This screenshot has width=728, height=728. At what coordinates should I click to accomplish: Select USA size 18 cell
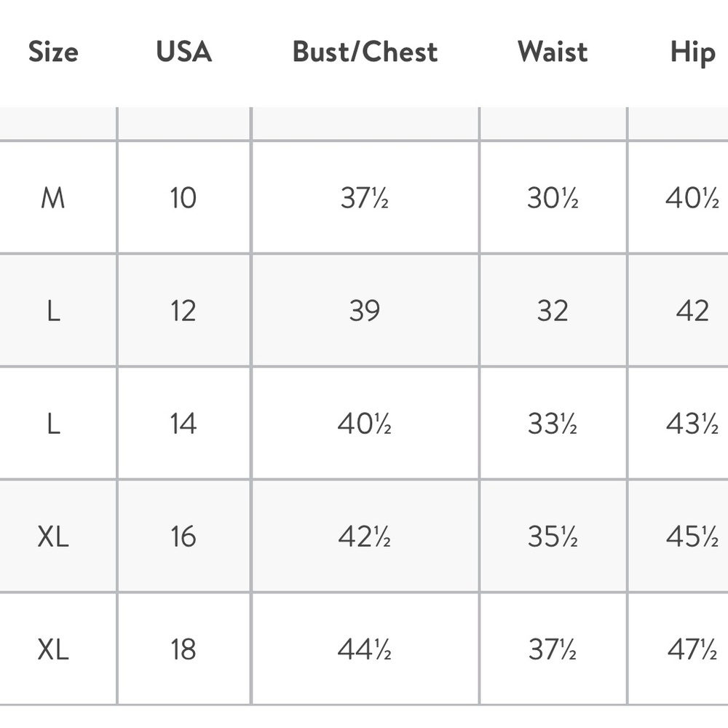point(183,649)
